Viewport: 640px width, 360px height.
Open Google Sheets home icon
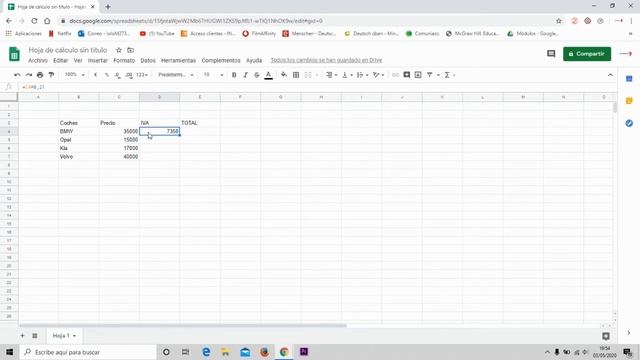pyautogui.click(x=14, y=54)
